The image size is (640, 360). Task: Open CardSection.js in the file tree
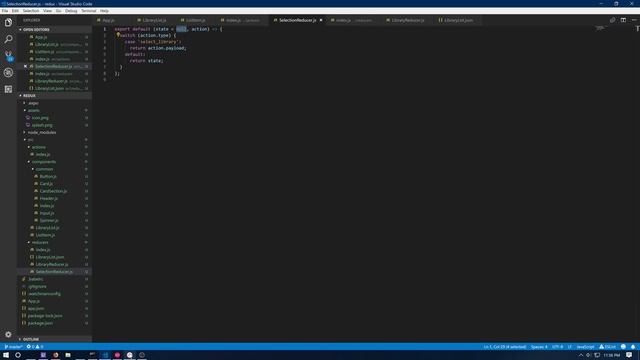click(53, 191)
